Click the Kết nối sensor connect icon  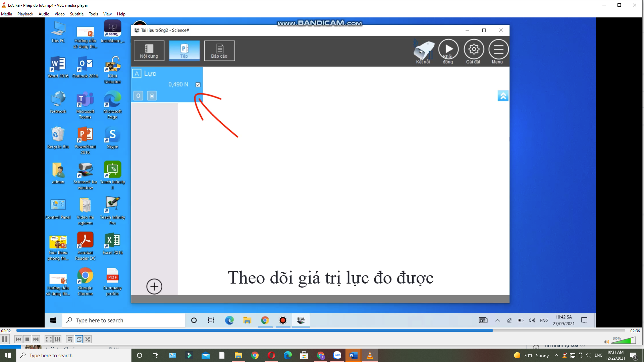pos(424,52)
